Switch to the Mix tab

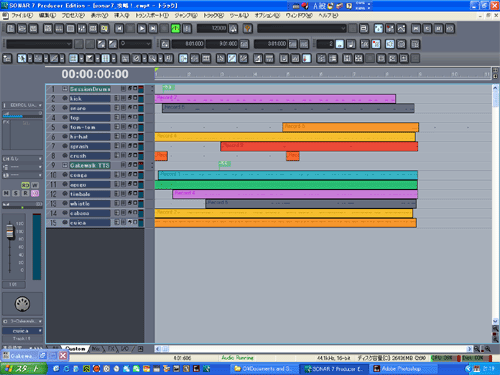pos(96,349)
